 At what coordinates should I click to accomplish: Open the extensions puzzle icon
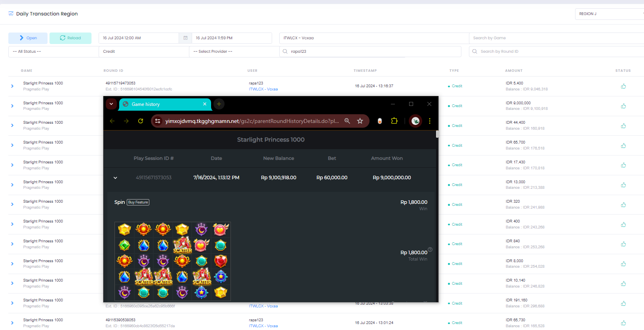(x=394, y=121)
